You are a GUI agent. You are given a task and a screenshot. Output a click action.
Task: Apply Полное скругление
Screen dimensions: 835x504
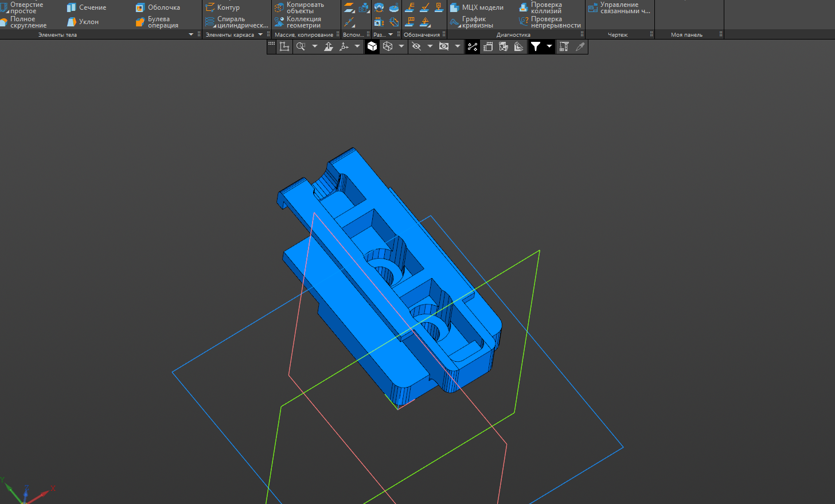click(24, 22)
